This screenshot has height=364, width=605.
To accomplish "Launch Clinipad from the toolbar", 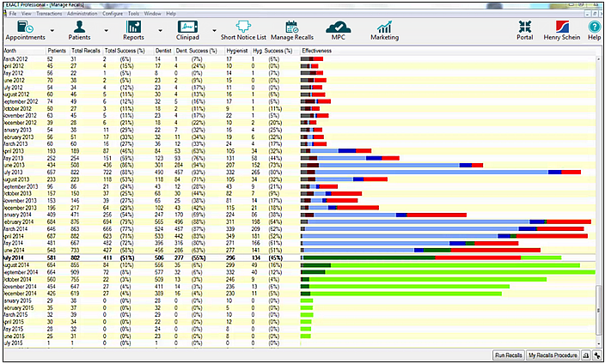I will click(x=187, y=30).
